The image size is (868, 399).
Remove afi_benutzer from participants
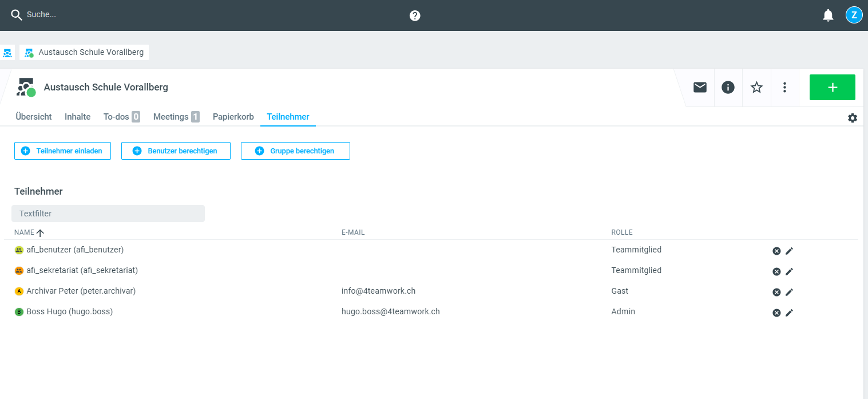pyautogui.click(x=776, y=251)
